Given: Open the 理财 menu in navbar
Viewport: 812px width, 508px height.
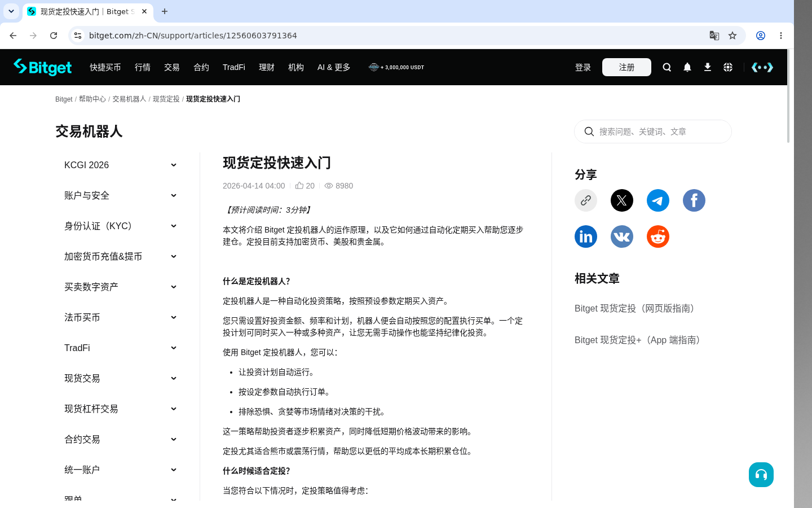Looking at the screenshot, I should 267,67.
